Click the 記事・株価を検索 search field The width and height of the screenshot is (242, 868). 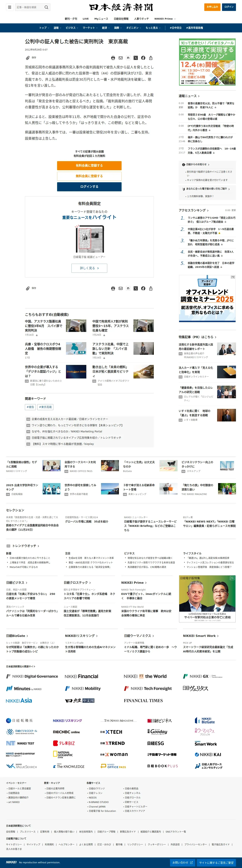tap(29, 7)
